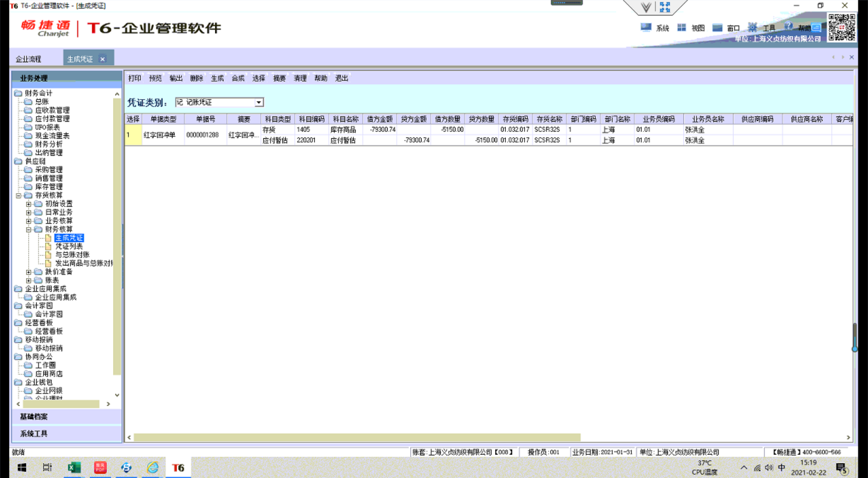Expand the 初始设置 tree node
Screen dimensions: 868x478
29,204
